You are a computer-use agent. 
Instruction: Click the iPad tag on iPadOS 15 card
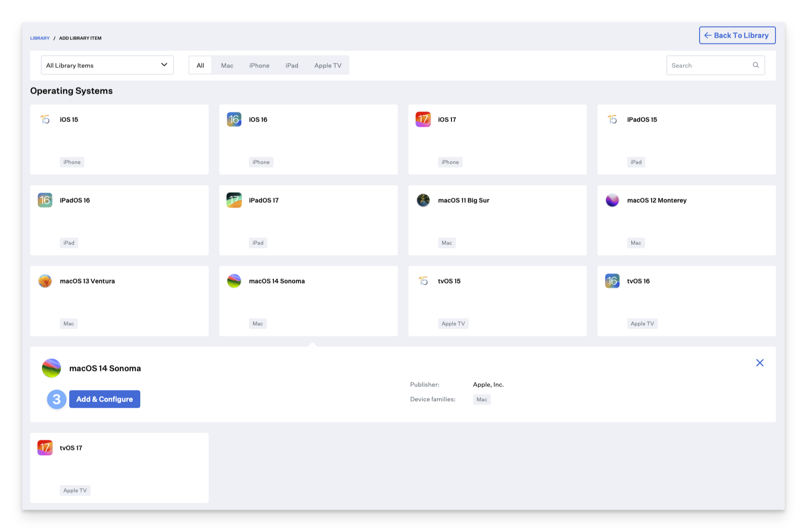click(x=636, y=162)
